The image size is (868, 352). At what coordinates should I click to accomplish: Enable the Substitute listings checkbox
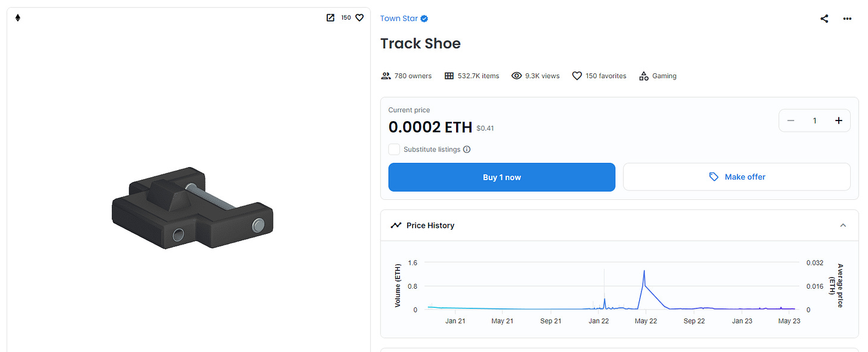pyautogui.click(x=394, y=149)
